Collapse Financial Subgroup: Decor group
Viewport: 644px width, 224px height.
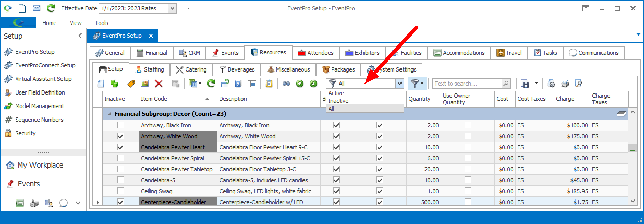[x=109, y=114]
